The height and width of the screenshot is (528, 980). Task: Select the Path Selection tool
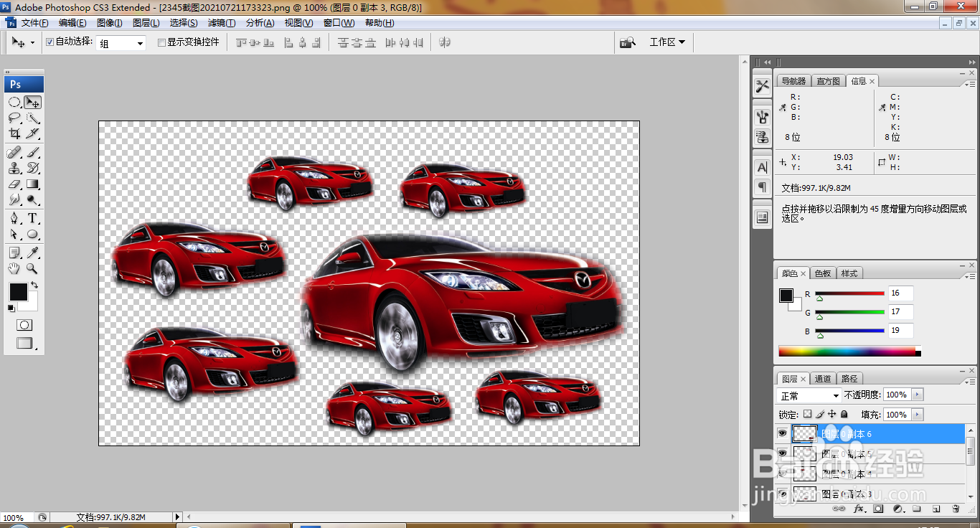[x=14, y=235]
